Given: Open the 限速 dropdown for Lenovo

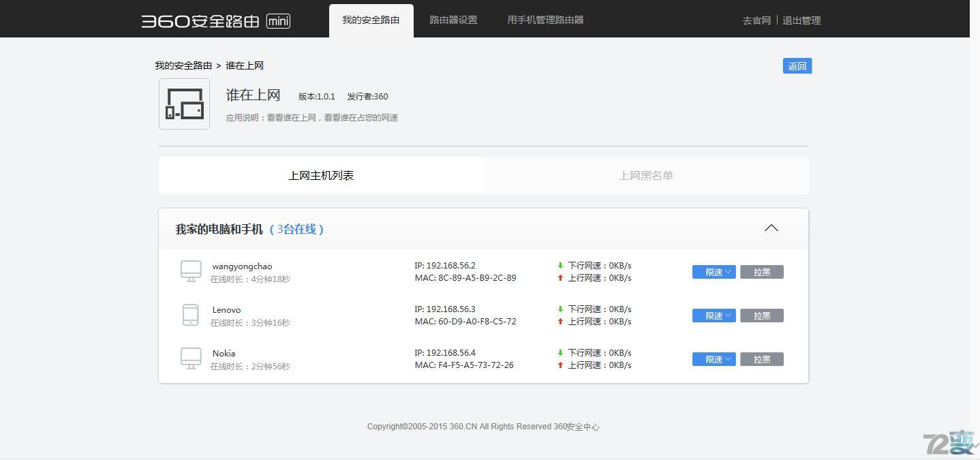Looking at the screenshot, I should [713, 315].
